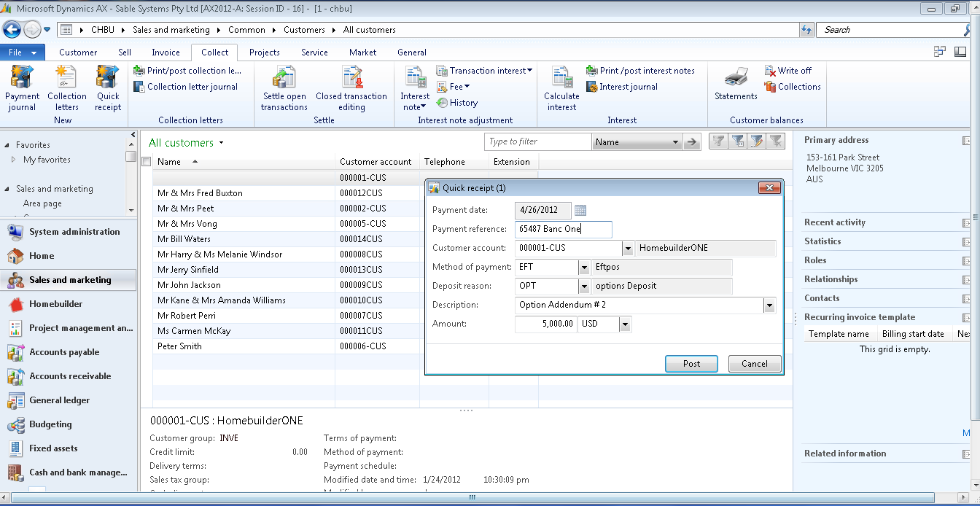Cancel the Quick receipt dialog
This screenshot has height=506, width=980.
point(755,364)
